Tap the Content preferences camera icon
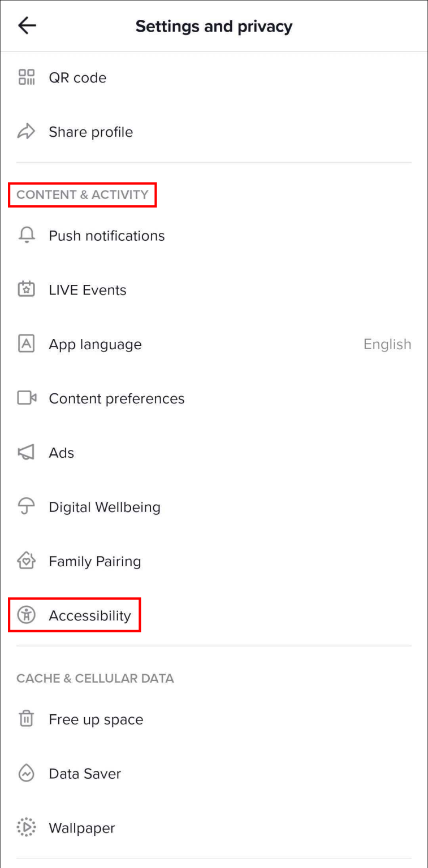The image size is (428, 868). click(27, 398)
